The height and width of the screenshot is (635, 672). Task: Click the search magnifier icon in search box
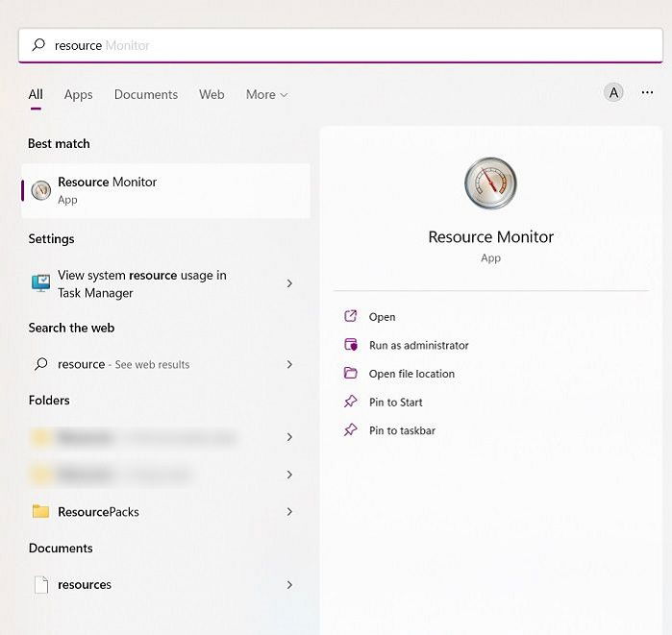point(38,44)
